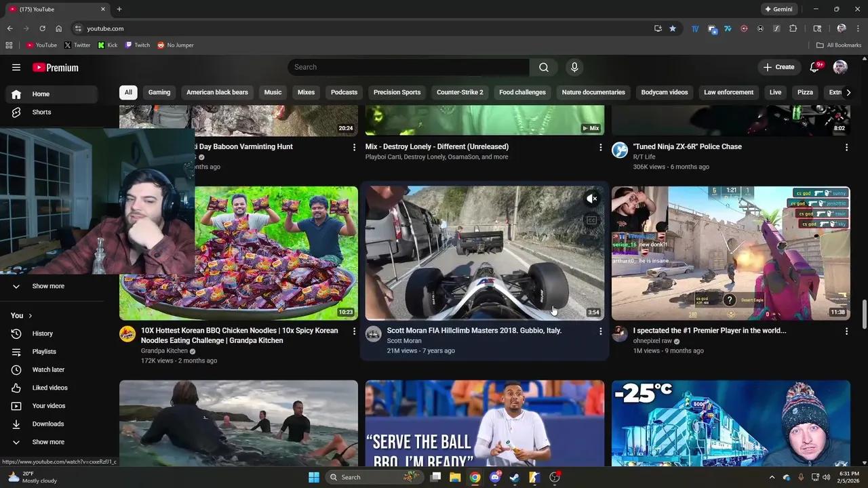868x488 pixels.
Task: Unmute the Scott Moran preview video
Action: 592,199
